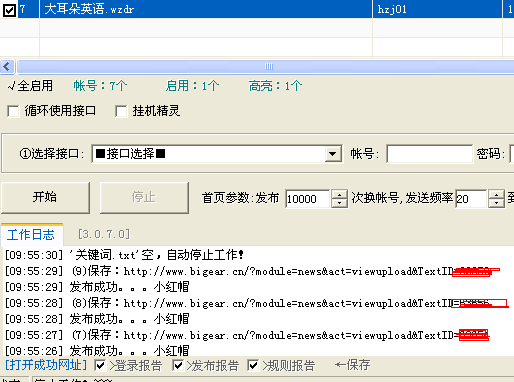Screen dimensions: 514x382
Task: Decrease the publish count with the 10000 down arrow
Action: 339,203
